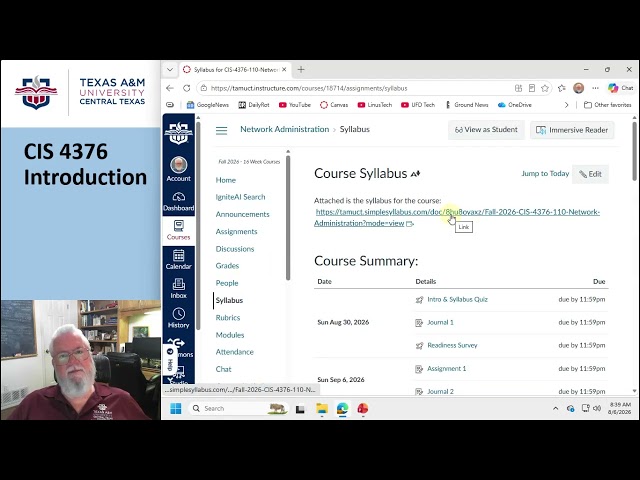Open IgniteAI Search in course menu
Image resolution: width=640 pixels, height=480 pixels.
point(240,197)
